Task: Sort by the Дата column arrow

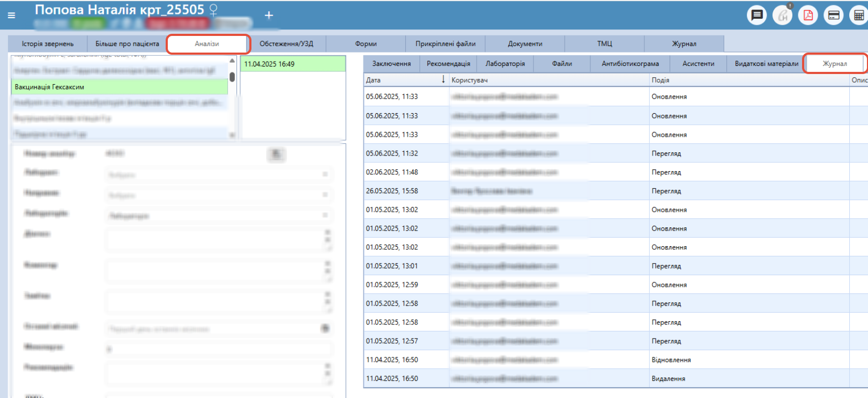Action: [x=443, y=79]
